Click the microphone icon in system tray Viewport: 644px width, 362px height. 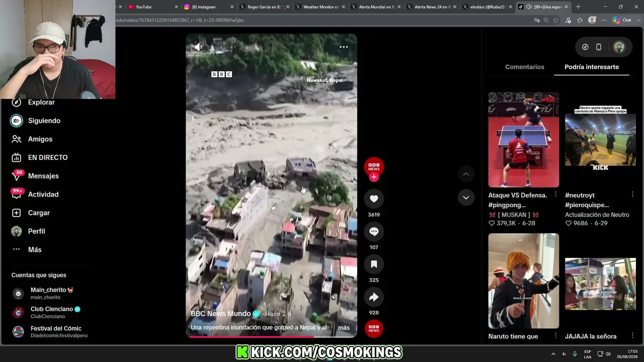575,354
